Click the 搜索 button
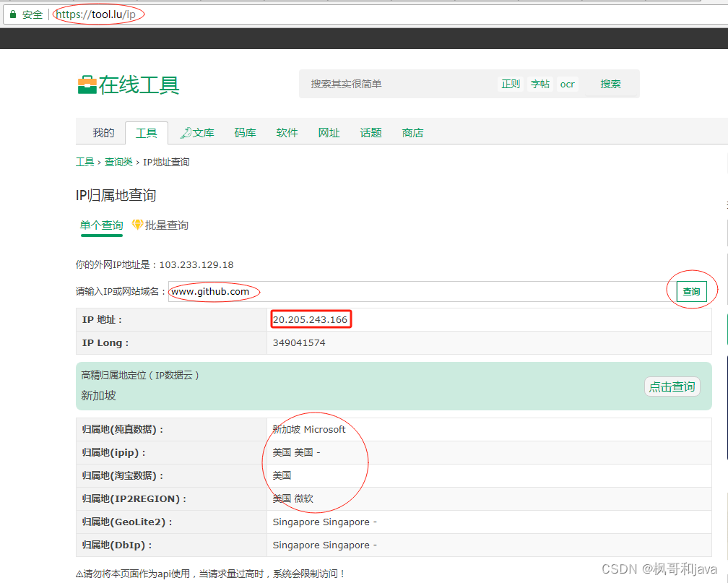 [610, 84]
